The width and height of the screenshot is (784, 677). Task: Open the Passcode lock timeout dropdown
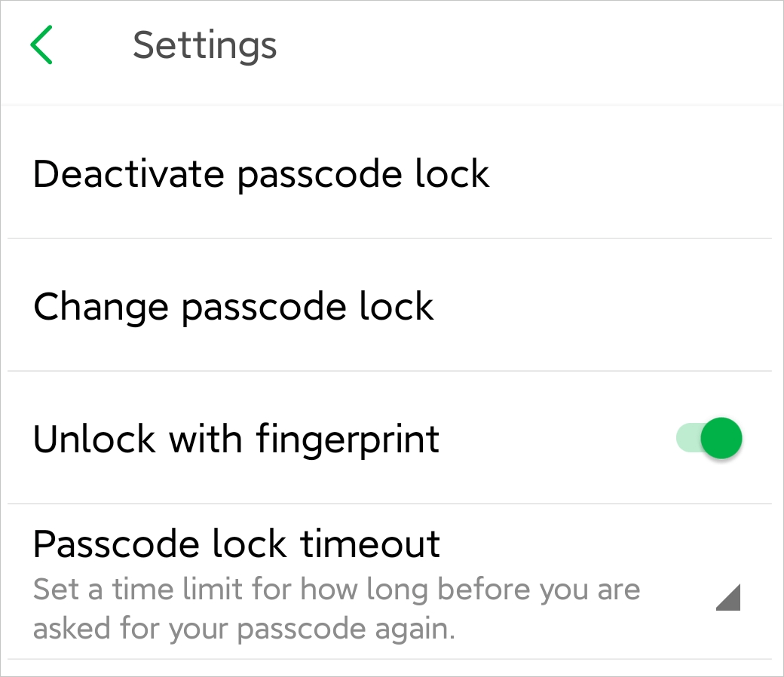[x=728, y=598]
